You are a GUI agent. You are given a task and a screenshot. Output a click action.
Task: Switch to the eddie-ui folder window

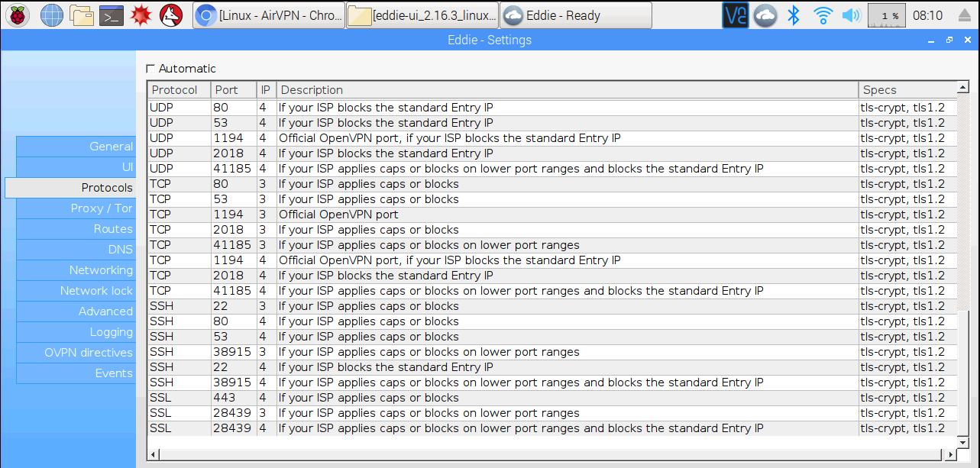pos(422,15)
